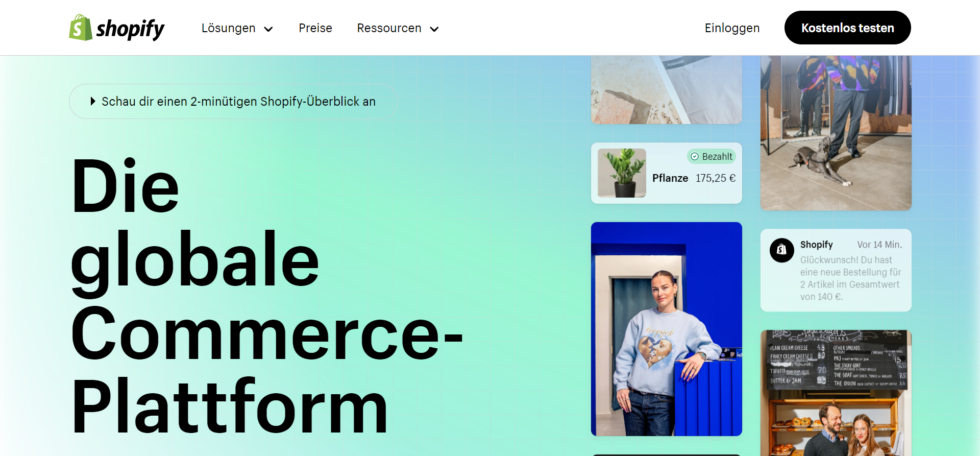Click the dog and person store photo
Viewport: 980px width, 456px height.
point(836,133)
